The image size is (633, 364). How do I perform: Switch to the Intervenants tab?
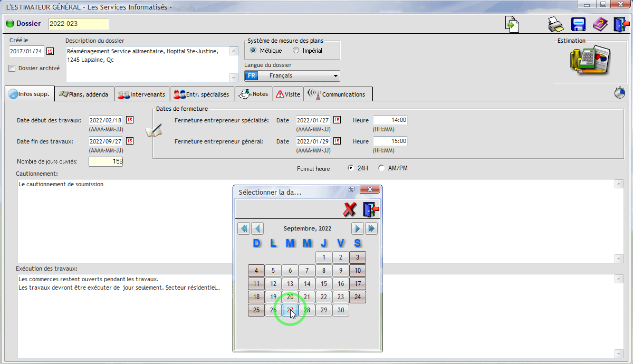point(142,94)
